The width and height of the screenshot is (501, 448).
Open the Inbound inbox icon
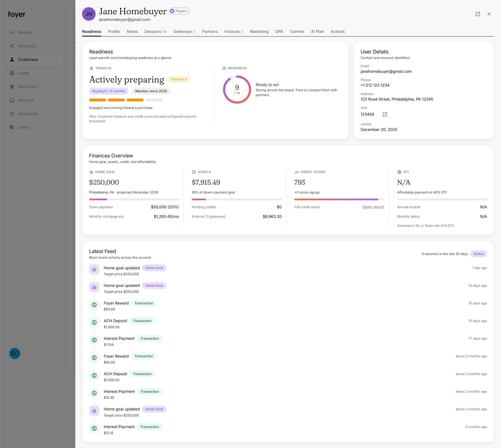(x=12, y=100)
